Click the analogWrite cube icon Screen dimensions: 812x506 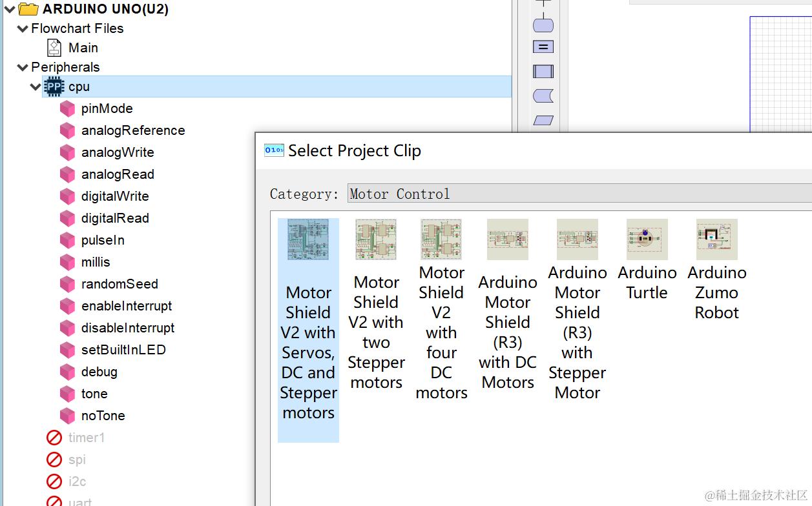[x=68, y=153]
